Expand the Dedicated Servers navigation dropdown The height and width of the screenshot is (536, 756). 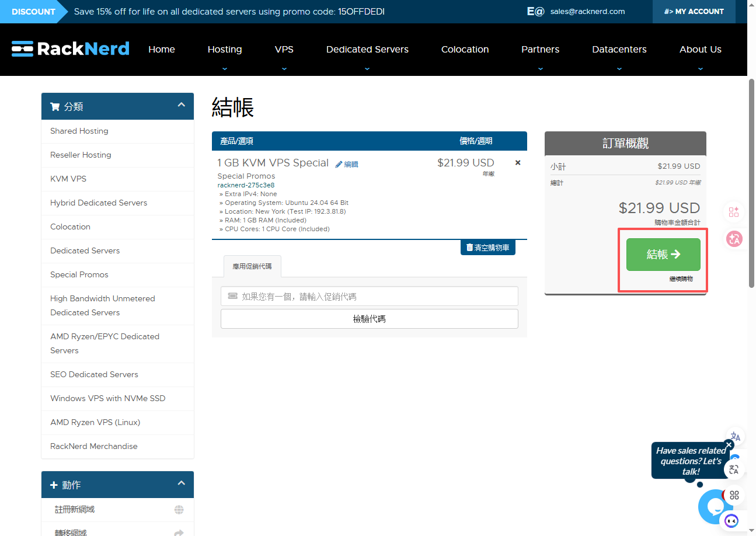pos(367,68)
